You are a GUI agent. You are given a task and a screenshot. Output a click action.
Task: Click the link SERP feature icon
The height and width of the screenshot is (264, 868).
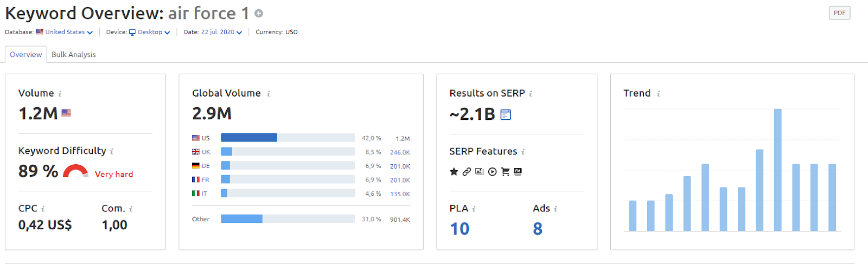point(467,172)
